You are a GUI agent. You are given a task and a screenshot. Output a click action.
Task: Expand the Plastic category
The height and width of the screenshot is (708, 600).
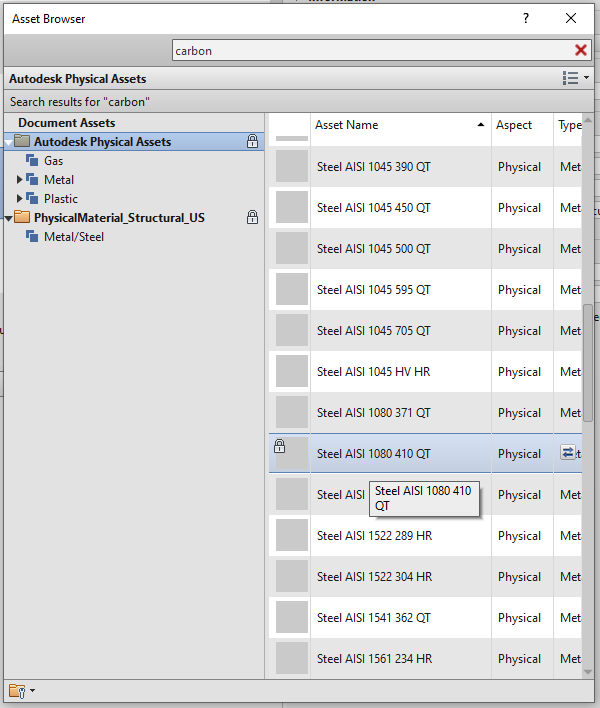tap(19, 199)
